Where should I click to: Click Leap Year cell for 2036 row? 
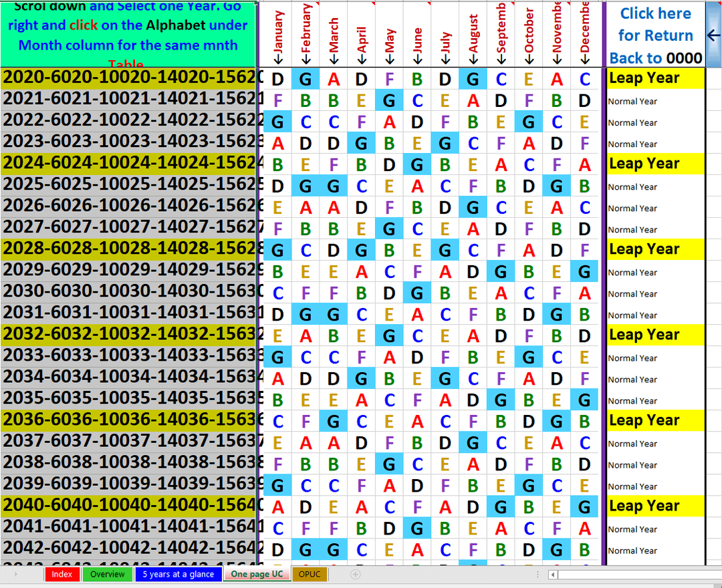pos(655,421)
